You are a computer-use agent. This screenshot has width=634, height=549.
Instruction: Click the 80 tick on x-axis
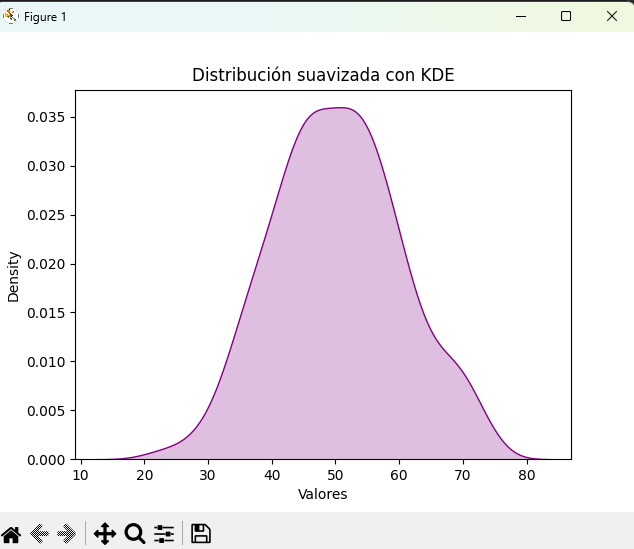click(527, 475)
